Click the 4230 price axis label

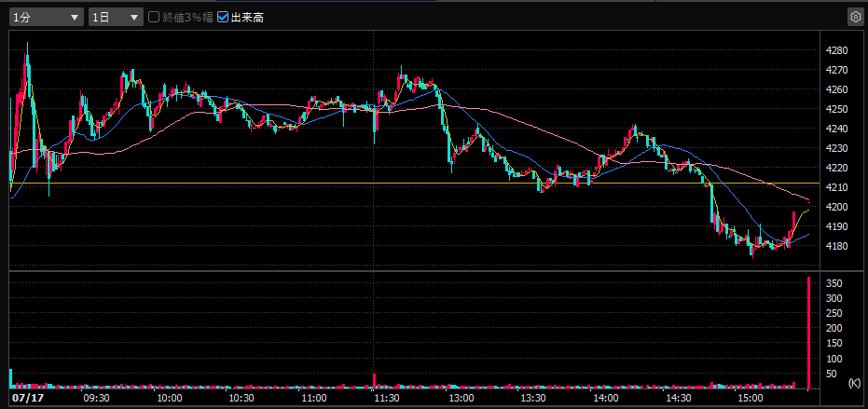coord(836,148)
